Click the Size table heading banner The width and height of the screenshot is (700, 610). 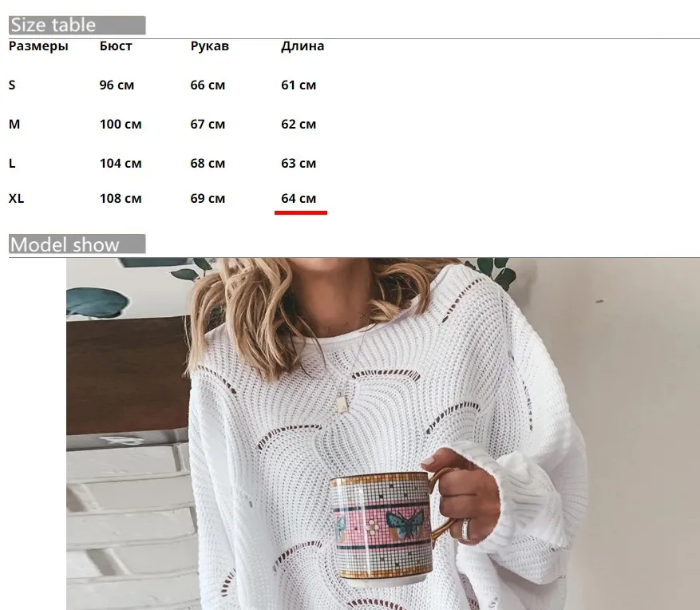coord(77,25)
